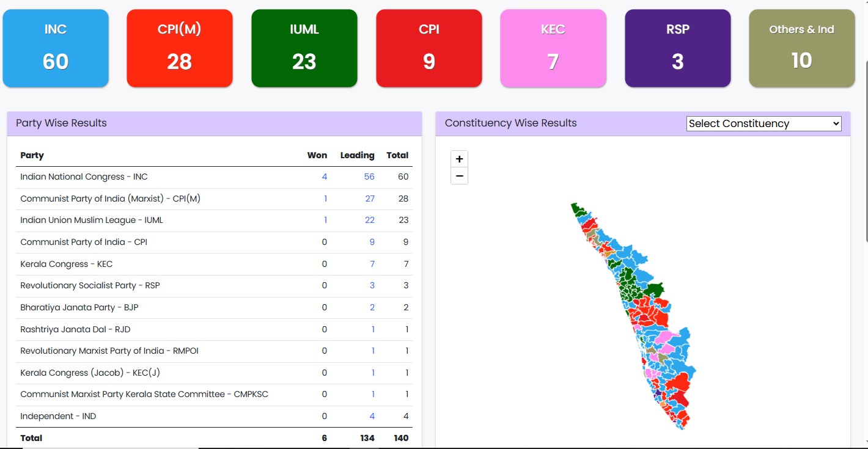Click the RSP 3 summary card

point(677,48)
